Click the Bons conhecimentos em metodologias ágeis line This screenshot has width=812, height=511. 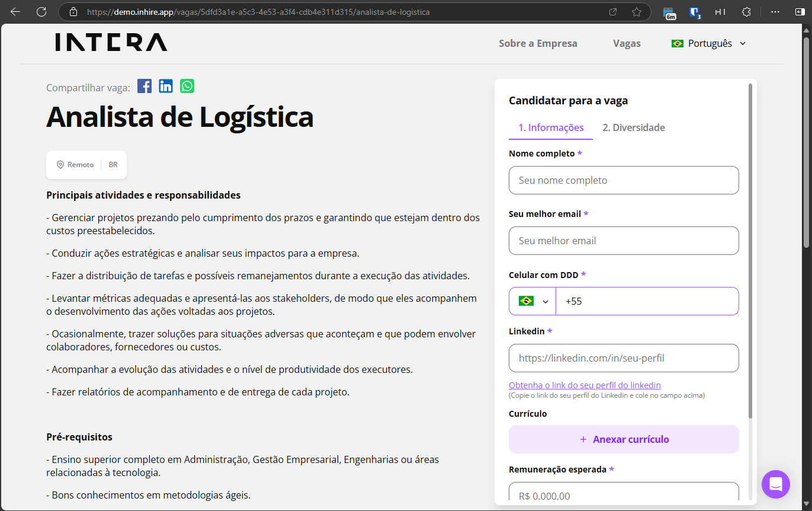pos(149,494)
